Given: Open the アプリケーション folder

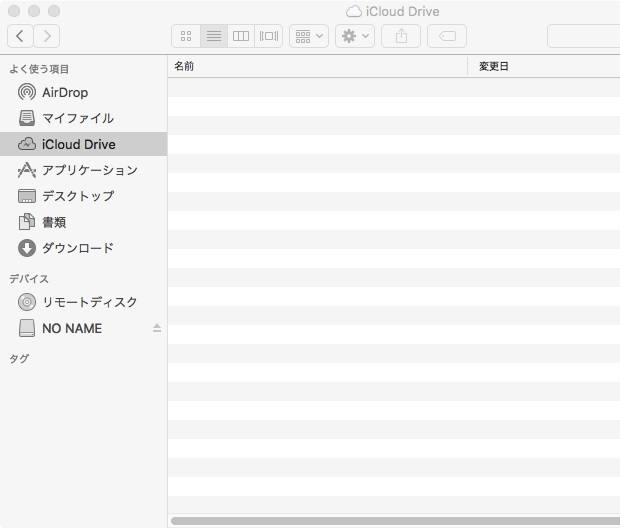Looking at the screenshot, I should 89,170.
